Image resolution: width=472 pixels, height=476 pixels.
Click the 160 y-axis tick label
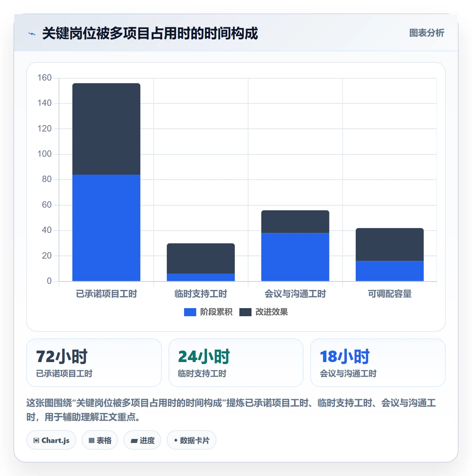[x=45, y=78]
